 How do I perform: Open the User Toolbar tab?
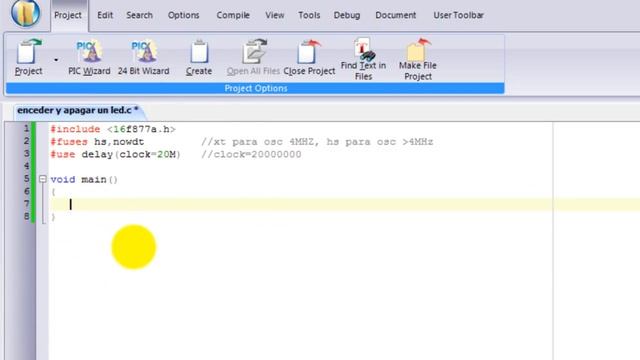(458, 16)
